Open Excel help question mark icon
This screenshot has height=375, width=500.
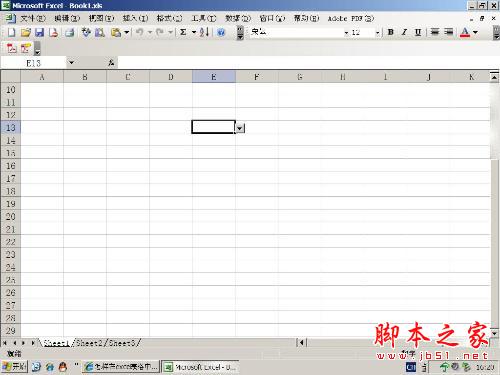pos(221,32)
